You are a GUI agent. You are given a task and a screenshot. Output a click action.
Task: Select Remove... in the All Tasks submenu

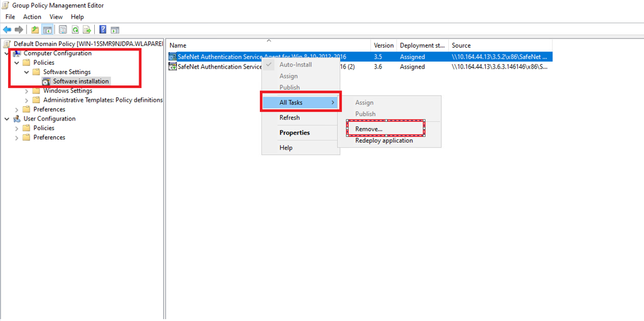tap(389, 129)
